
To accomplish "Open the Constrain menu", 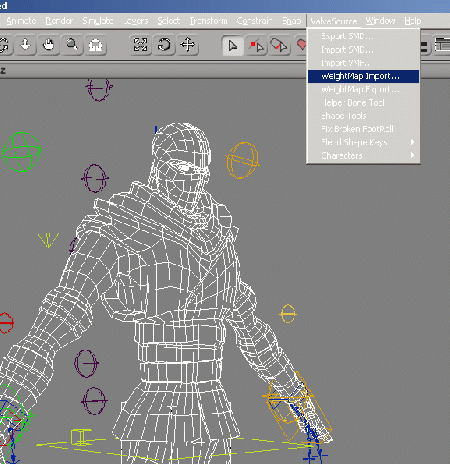I will pos(254,21).
